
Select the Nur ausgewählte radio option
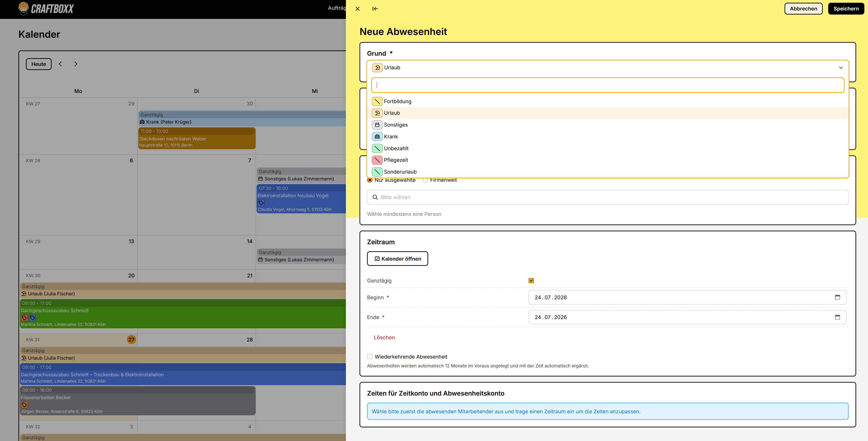[x=370, y=180]
